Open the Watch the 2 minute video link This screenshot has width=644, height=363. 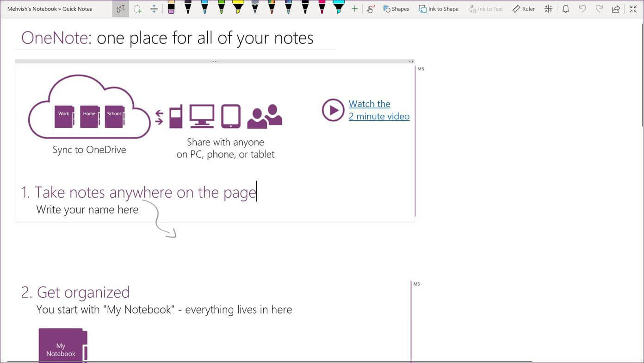coord(379,110)
